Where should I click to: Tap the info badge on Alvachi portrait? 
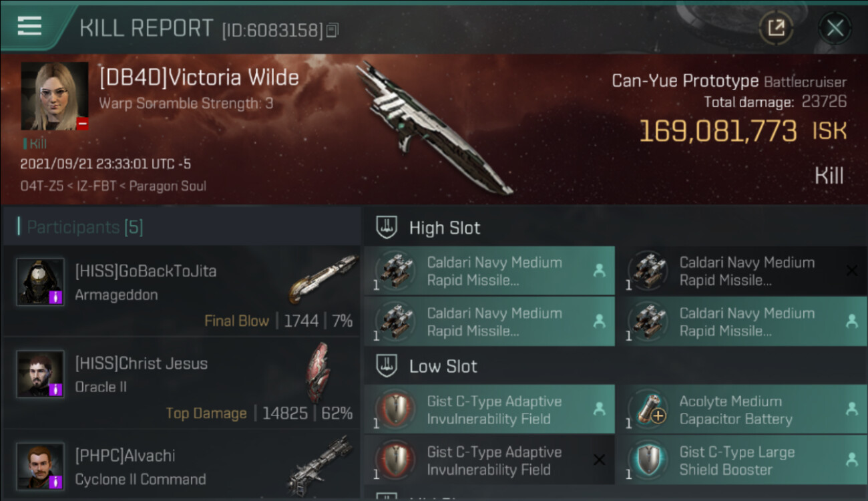pyautogui.click(x=56, y=481)
